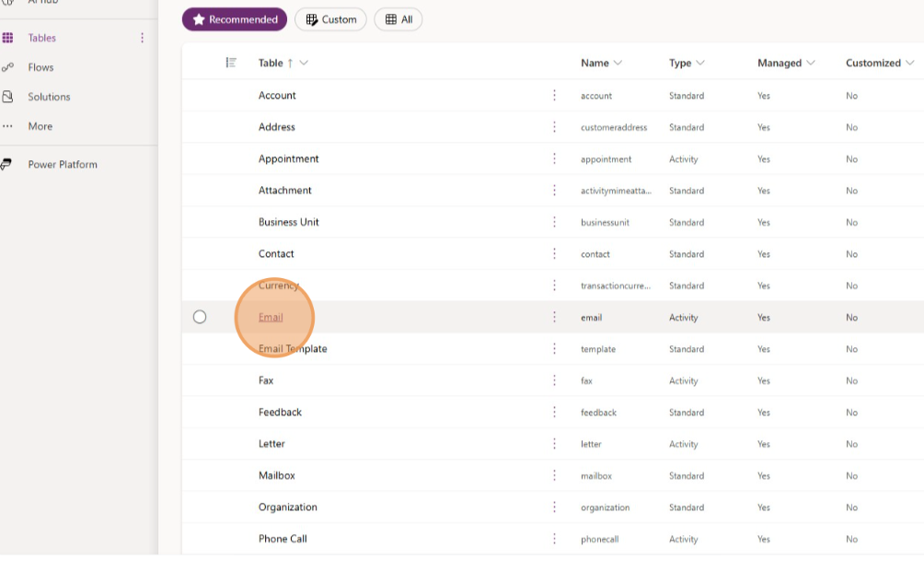Open the Contact table
Screen dimensions: 924x571
pyautogui.click(x=276, y=253)
